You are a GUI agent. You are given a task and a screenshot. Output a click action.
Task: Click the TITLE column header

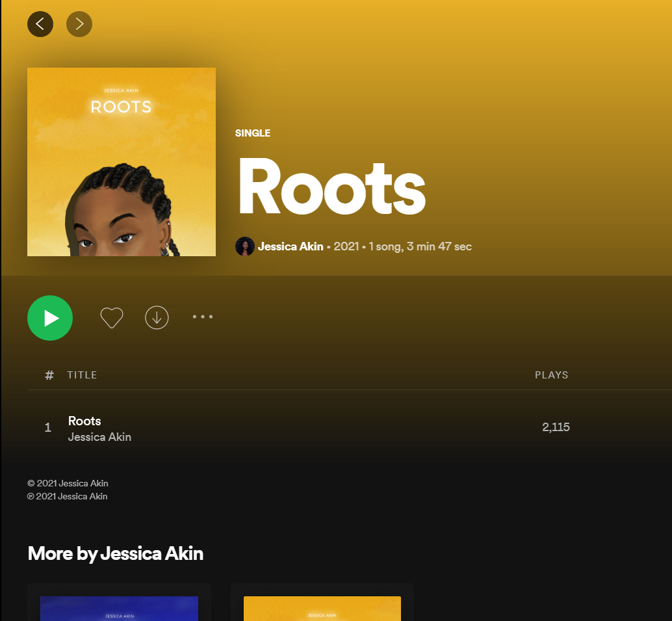click(82, 375)
